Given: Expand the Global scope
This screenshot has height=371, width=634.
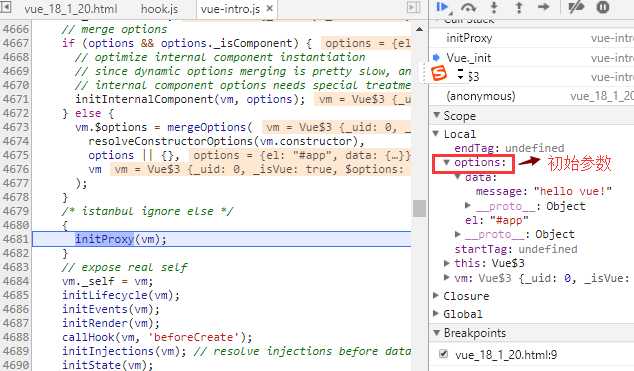Looking at the screenshot, I should pos(436,313).
